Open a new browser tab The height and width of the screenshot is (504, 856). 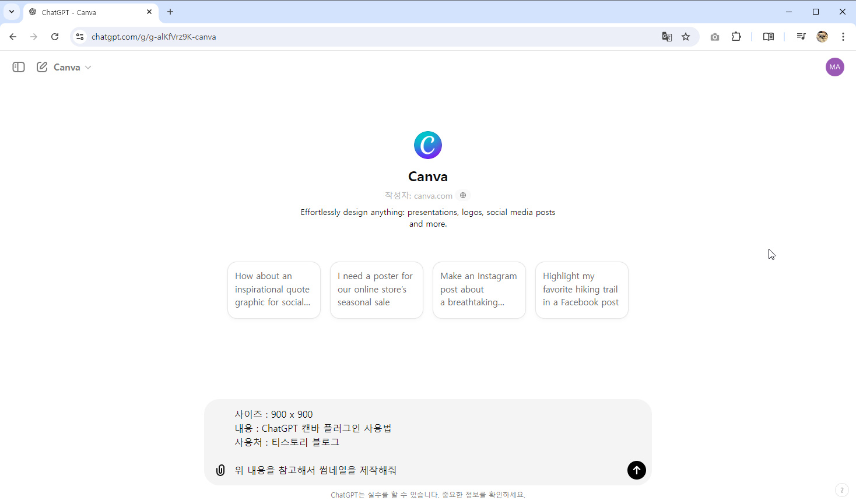coord(170,12)
